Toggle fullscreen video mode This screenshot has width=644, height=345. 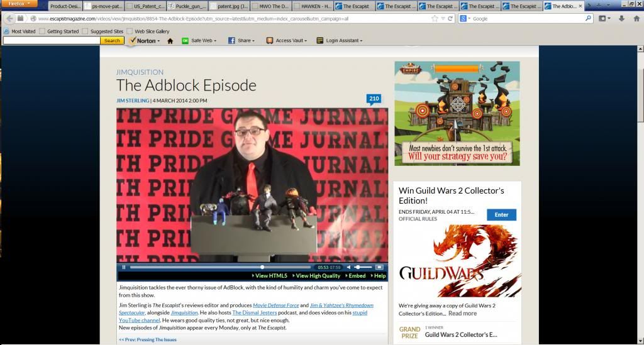point(379,267)
